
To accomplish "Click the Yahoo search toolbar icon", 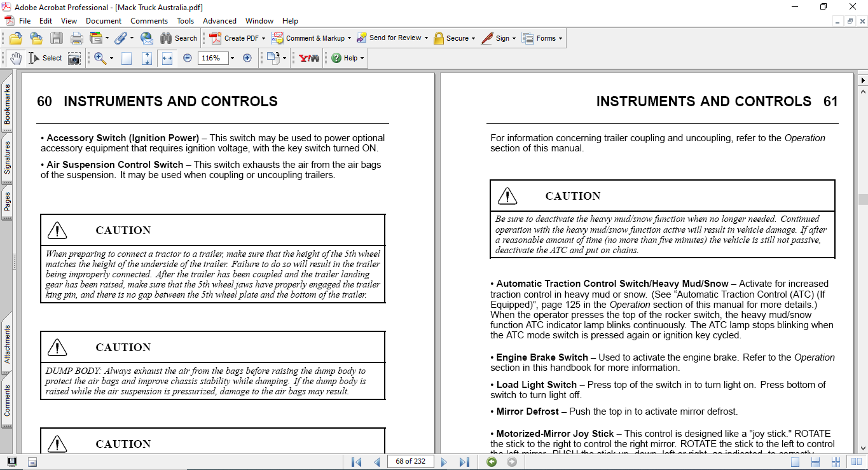I will pos(309,58).
